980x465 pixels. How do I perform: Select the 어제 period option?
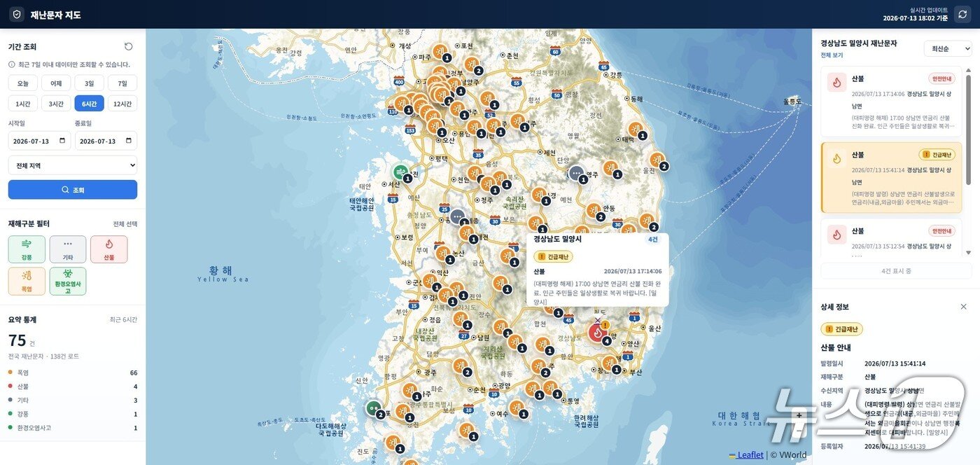[56, 83]
